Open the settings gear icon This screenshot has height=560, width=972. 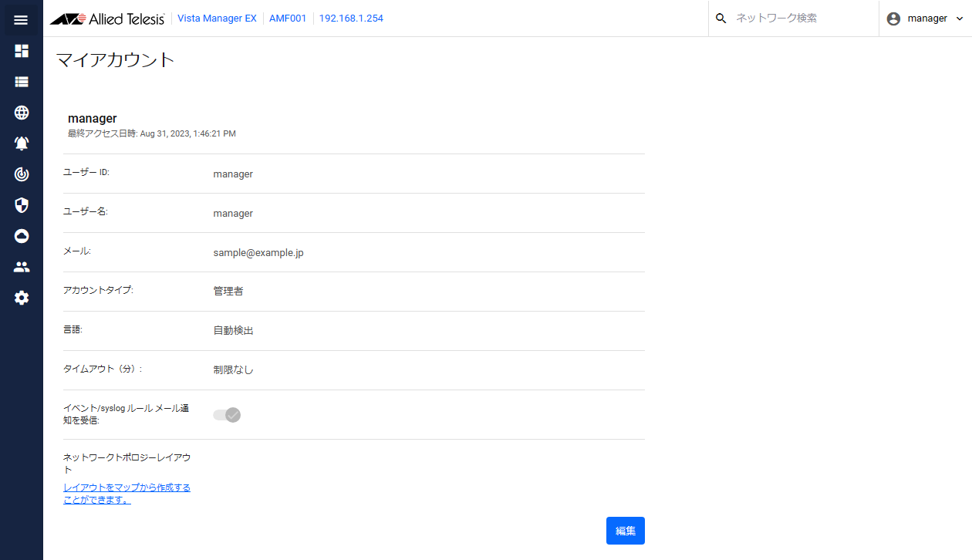tap(22, 298)
